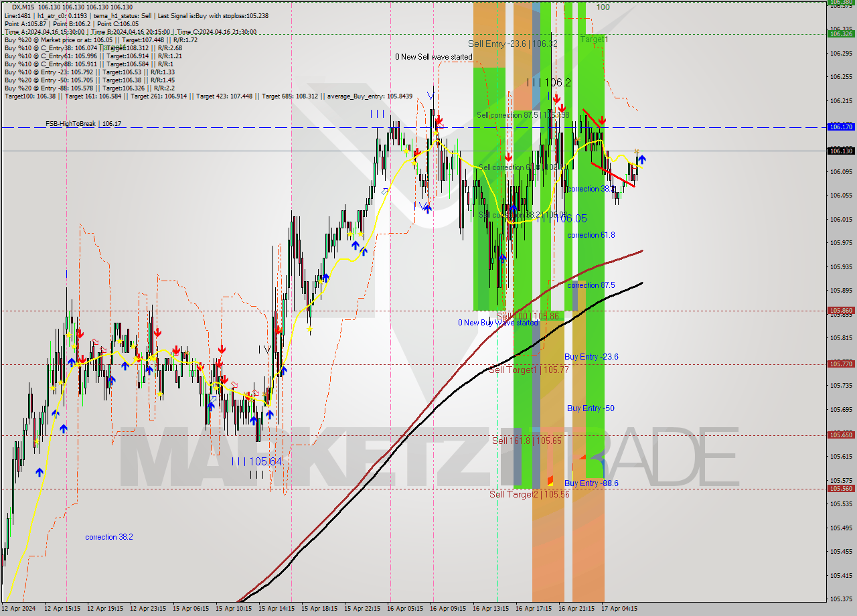This screenshot has height=616, width=857.
Task: Click 105.455 on the price scale
Action: pos(840,552)
